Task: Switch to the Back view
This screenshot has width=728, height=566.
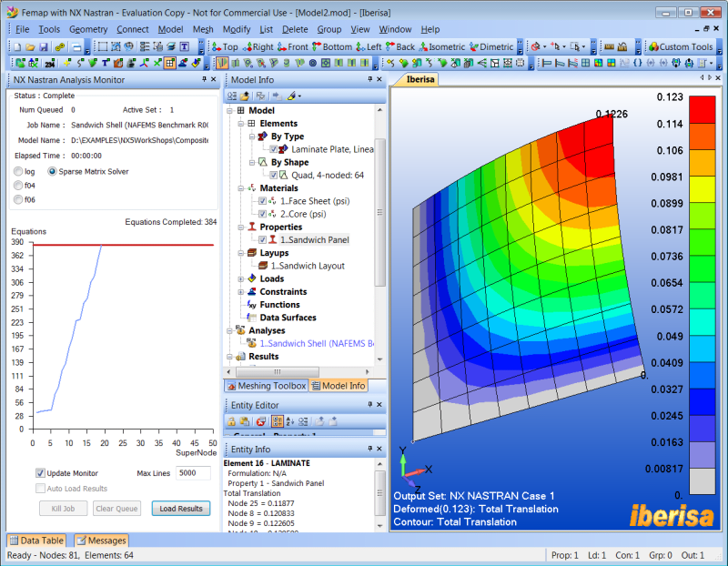Action: pos(400,47)
